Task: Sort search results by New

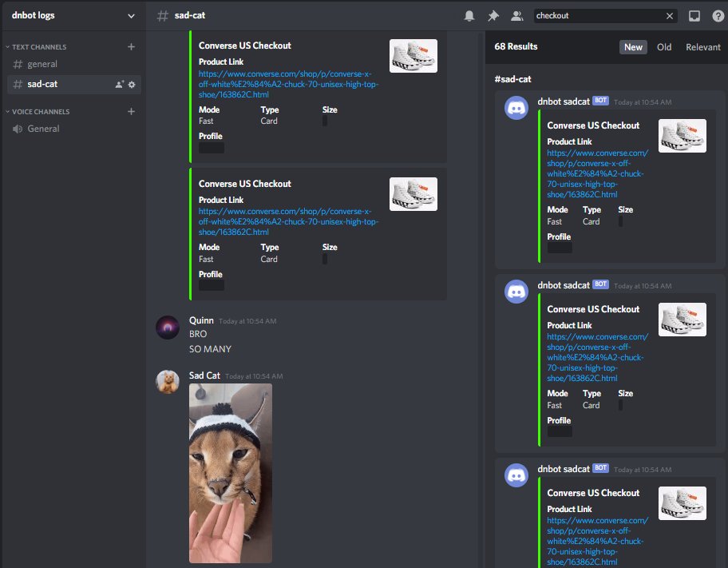Action: click(633, 47)
